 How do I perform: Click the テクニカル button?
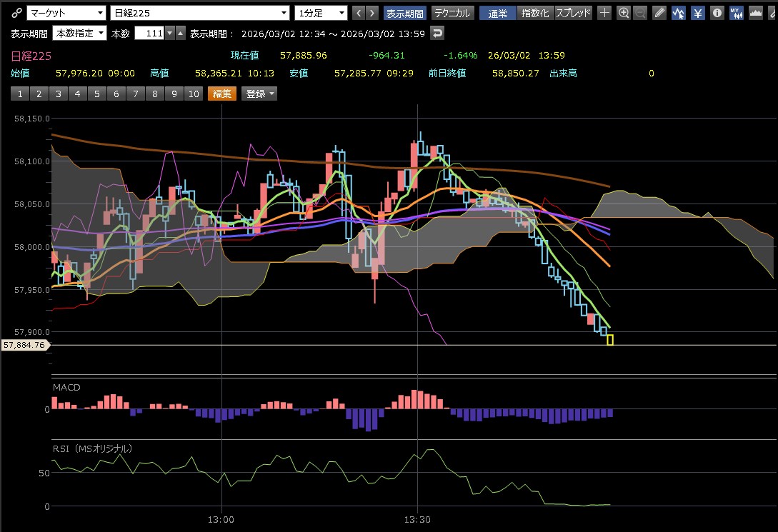pos(452,13)
